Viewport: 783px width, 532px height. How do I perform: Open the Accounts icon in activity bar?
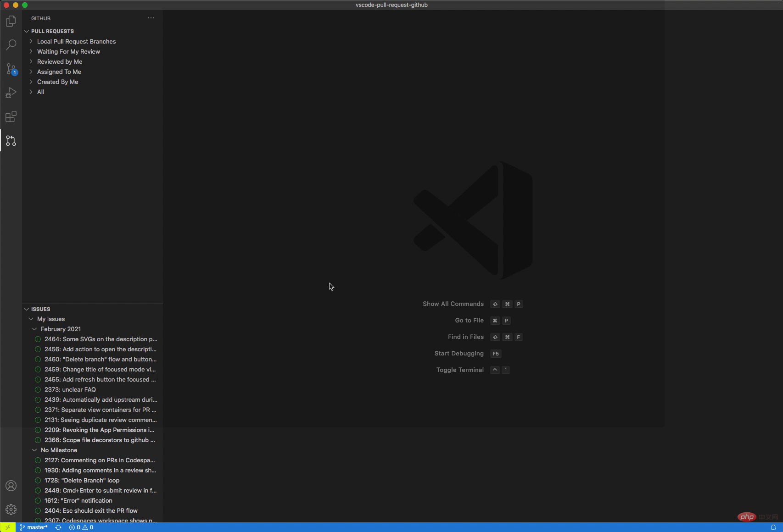[11, 486]
